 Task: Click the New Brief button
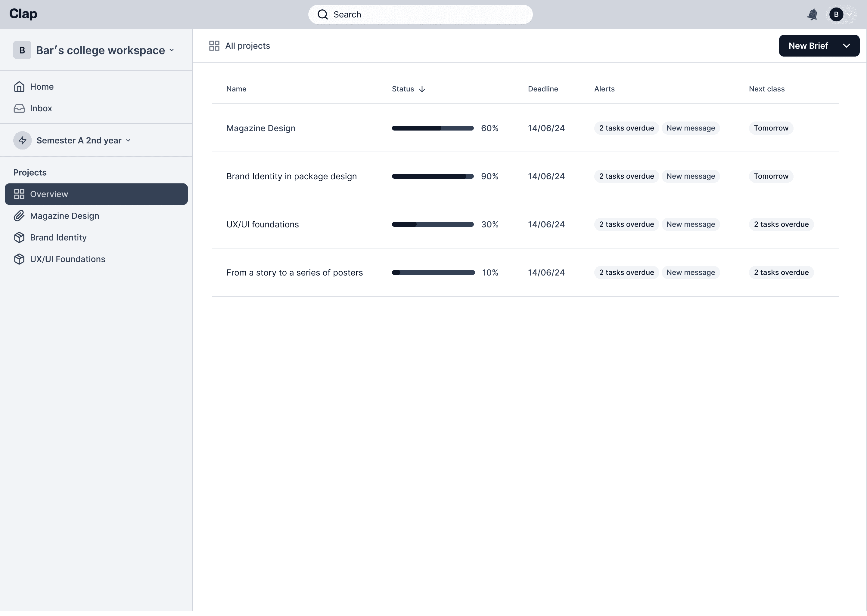pyautogui.click(x=808, y=46)
